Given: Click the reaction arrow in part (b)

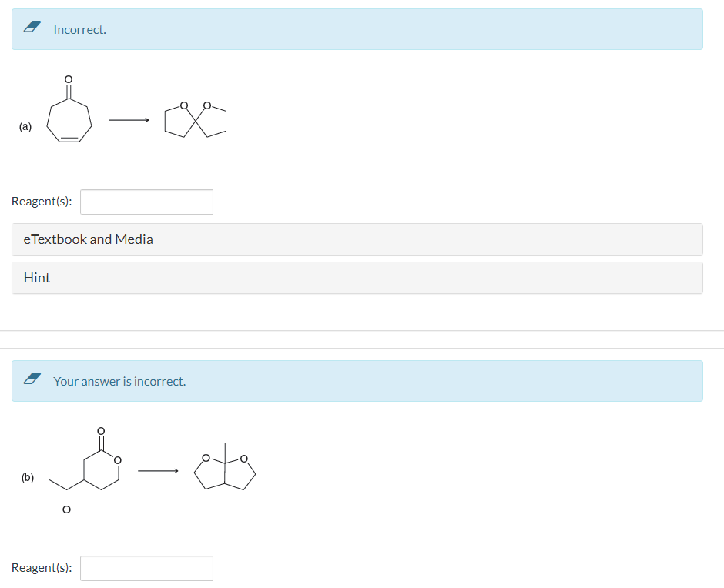Looking at the screenshot, I should pyautogui.click(x=156, y=471).
